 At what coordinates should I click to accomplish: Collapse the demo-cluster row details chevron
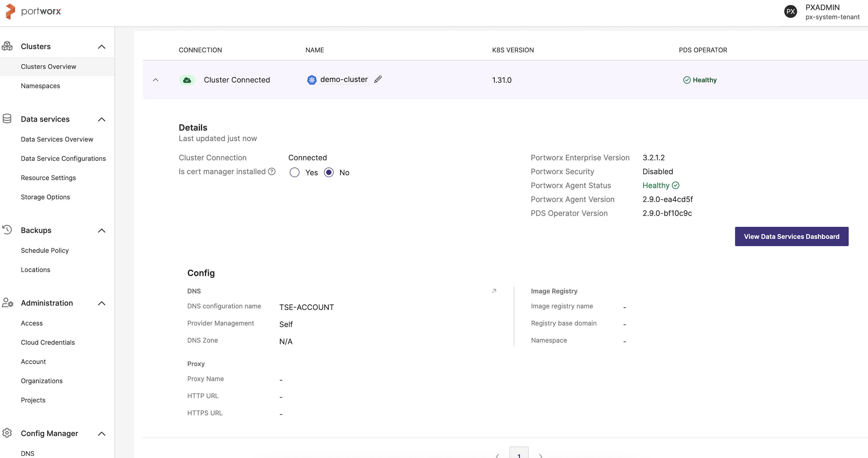point(156,80)
